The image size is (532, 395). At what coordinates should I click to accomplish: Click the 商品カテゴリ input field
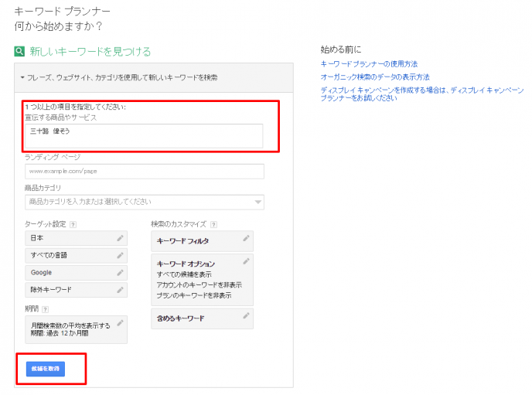(145, 202)
